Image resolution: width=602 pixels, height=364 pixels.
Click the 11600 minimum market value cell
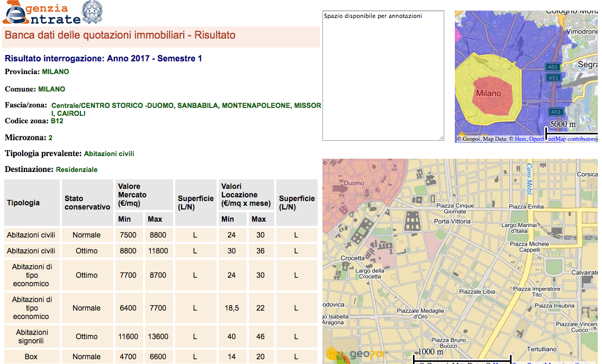point(128,336)
